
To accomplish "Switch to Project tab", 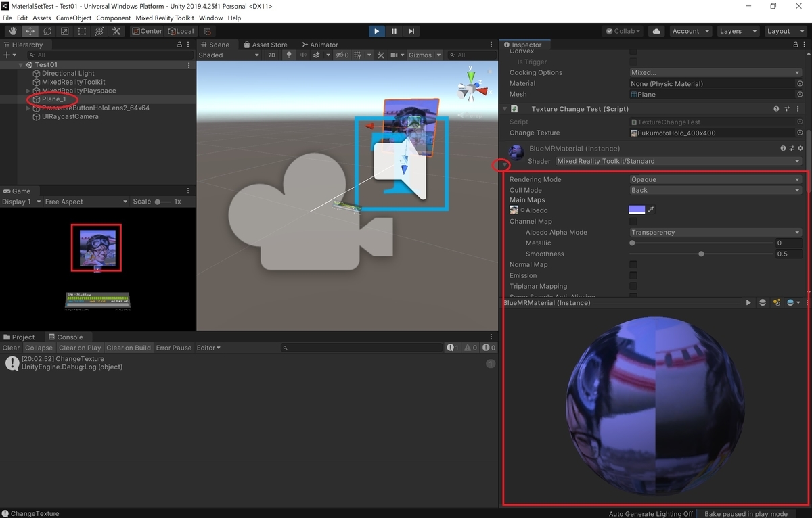I will [19, 337].
